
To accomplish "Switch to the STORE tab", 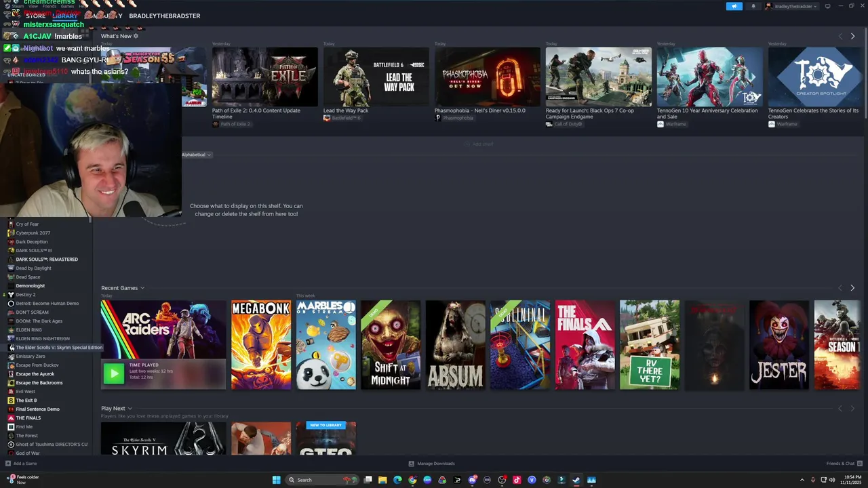I will coord(36,16).
